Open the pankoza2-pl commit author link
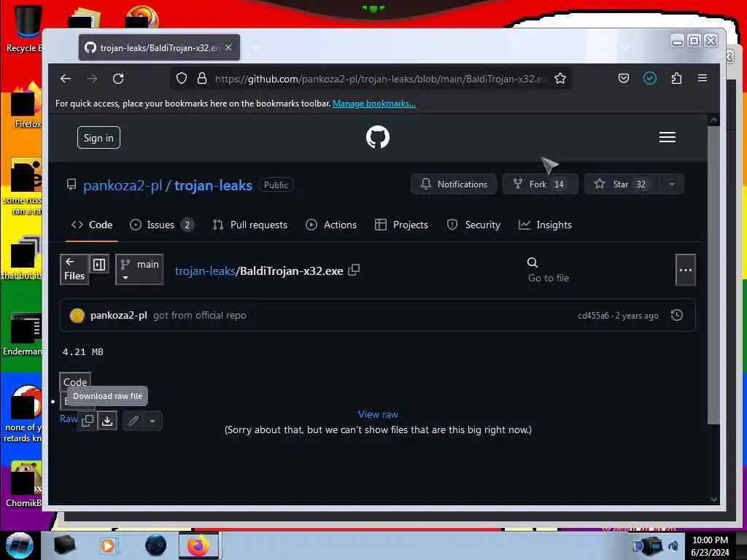 click(119, 315)
